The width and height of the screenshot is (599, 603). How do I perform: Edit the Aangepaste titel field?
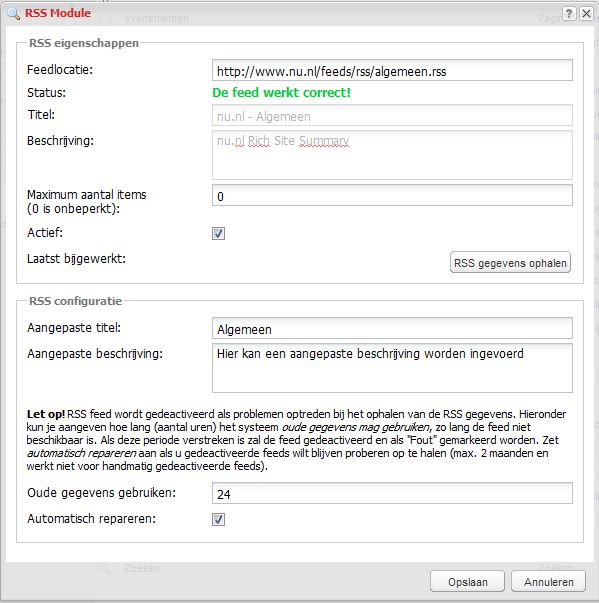[x=392, y=328]
